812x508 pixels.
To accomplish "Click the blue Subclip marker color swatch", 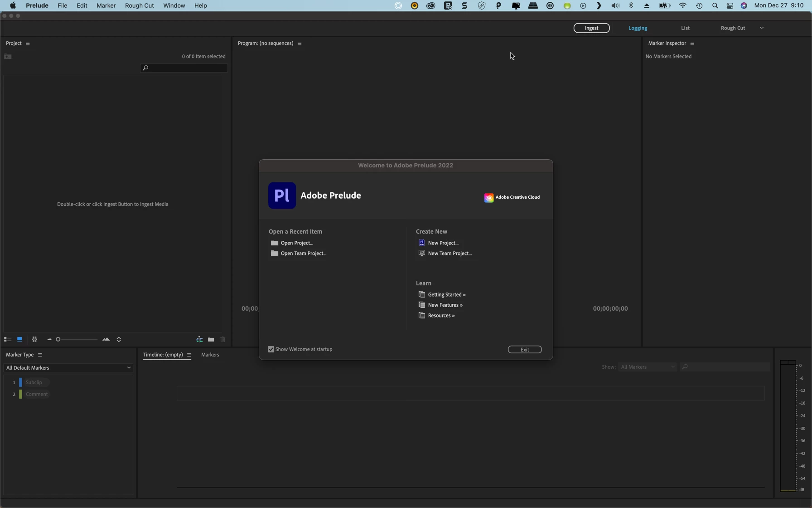I will [20, 382].
